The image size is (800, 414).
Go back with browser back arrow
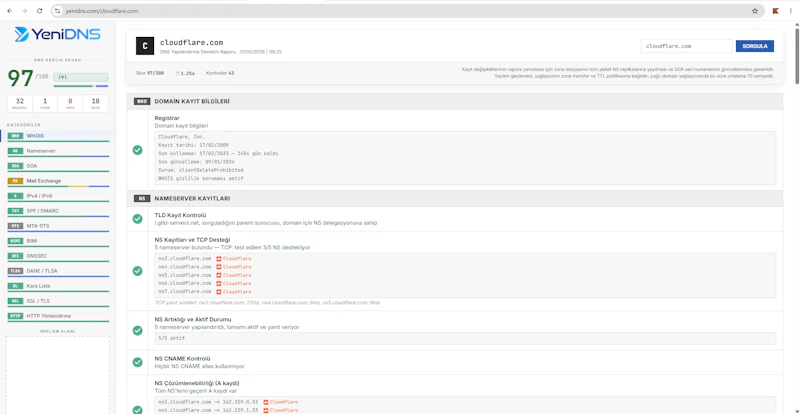(9, 11)
